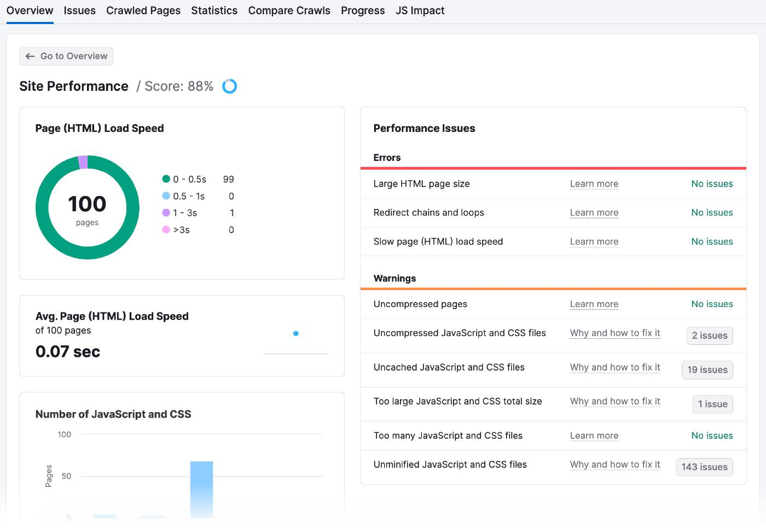
Task: Open Why and how to fix it for uncached files
Action: (x=614, y=367)
